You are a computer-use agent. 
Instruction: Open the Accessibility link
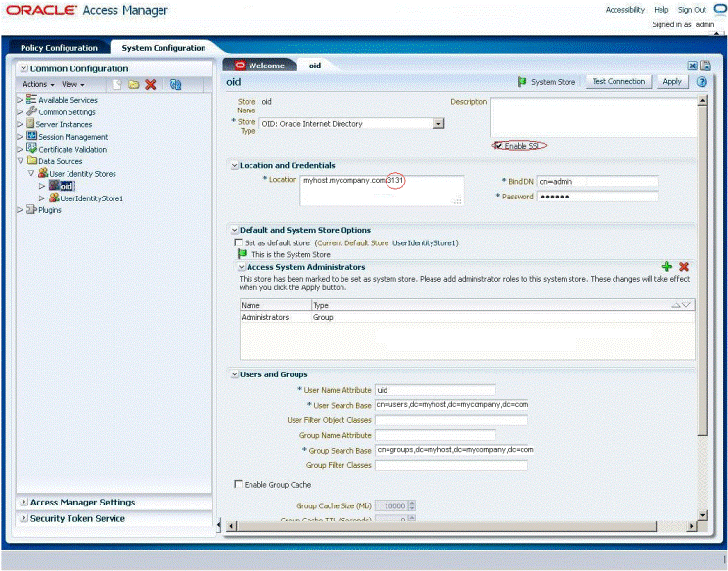point(625,9)
